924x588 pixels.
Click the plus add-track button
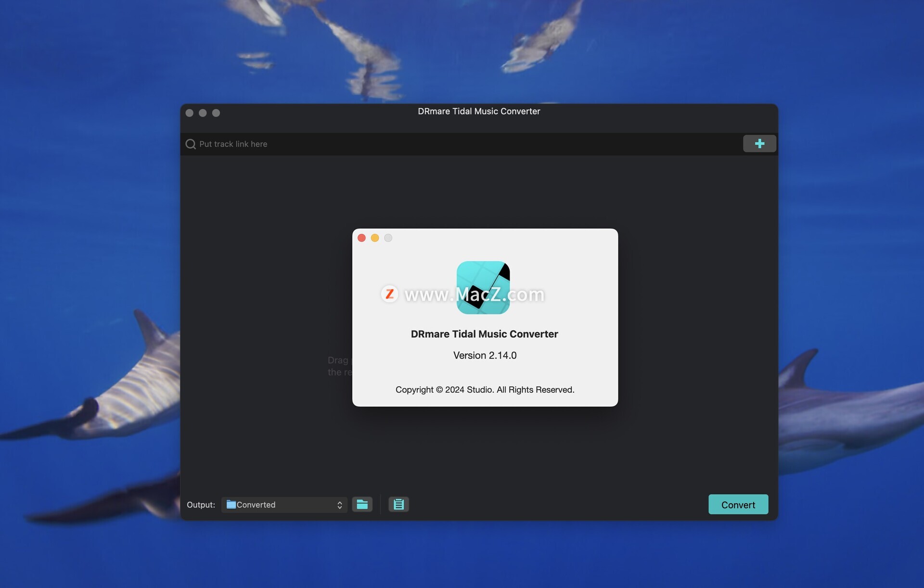click(x=759, y=143)
